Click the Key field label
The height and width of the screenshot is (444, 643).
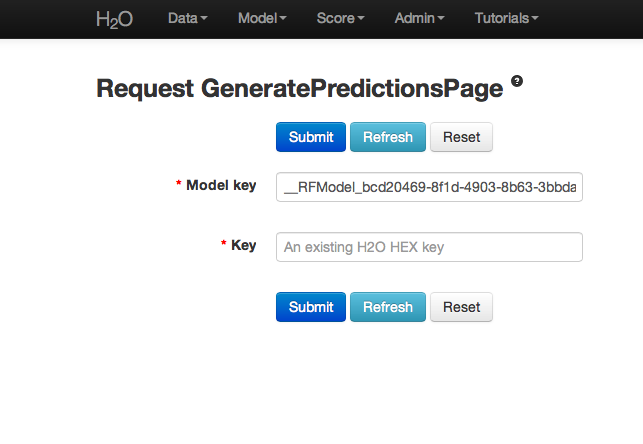[244, 245]
